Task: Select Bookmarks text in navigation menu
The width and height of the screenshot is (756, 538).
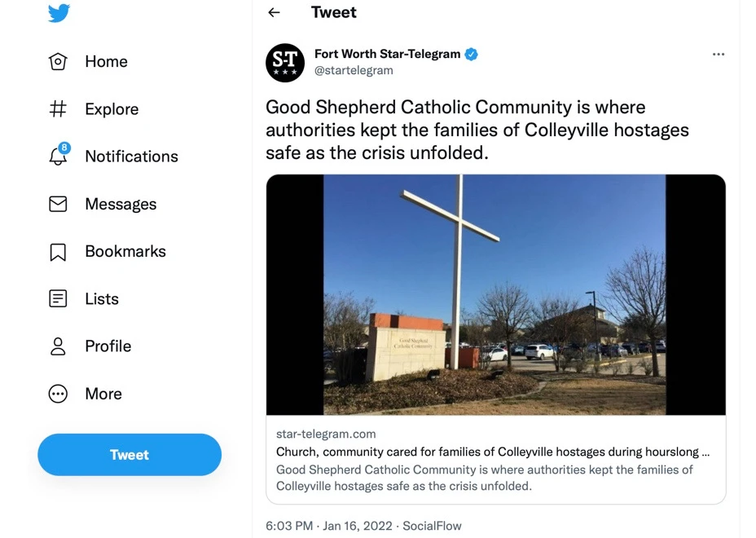Action: tap(125, 252)
